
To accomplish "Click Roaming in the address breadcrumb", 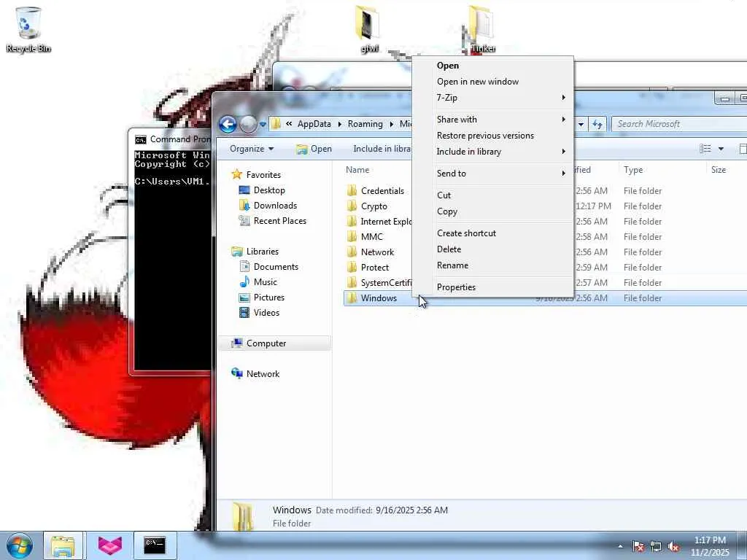I will click(x=365, y=124).
